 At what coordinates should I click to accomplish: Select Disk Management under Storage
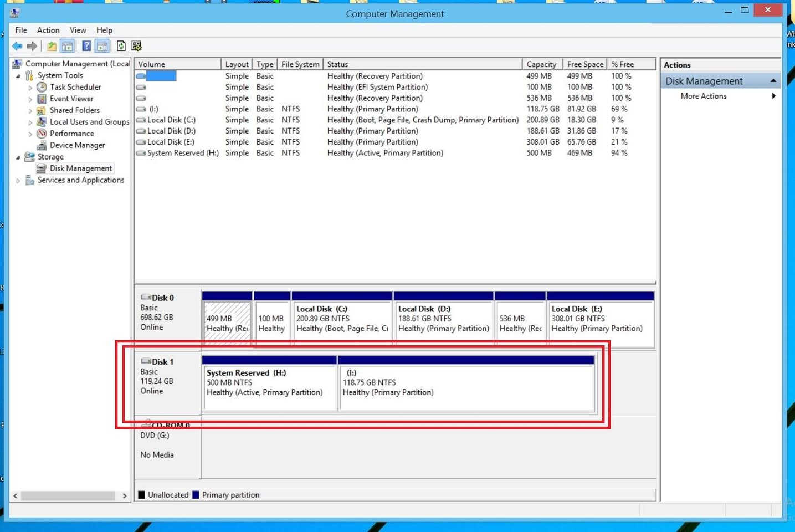point(80,168)
